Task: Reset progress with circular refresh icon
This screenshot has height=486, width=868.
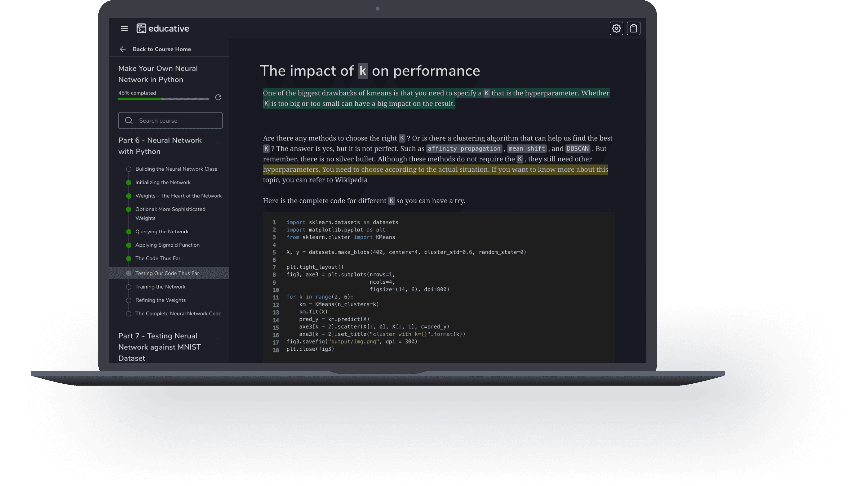Action: (218, 97)
